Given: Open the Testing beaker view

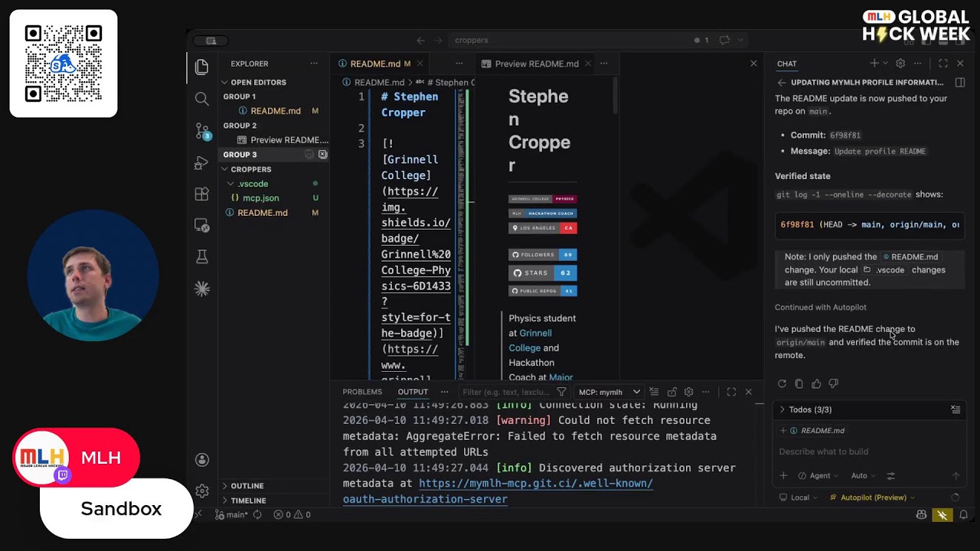Looking at the screenshot, I should click(x=202, y=257).
